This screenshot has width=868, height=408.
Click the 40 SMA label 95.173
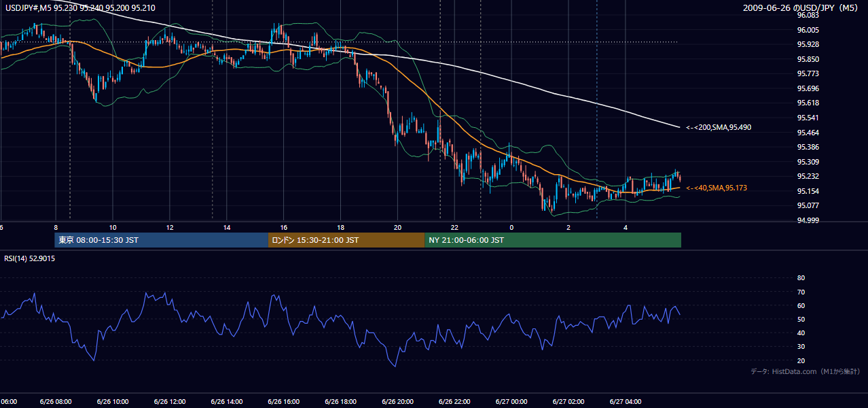pyautogui.click(x=717, y=188)
